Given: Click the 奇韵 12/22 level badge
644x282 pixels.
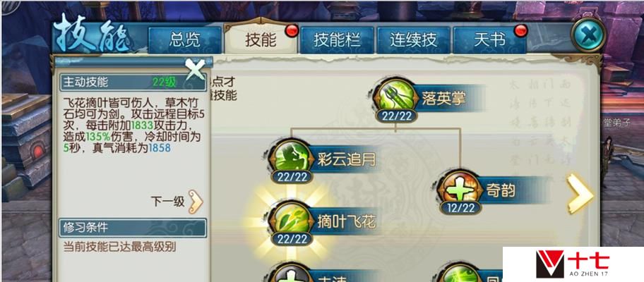Looking at the screenshot, I should 460,208.
